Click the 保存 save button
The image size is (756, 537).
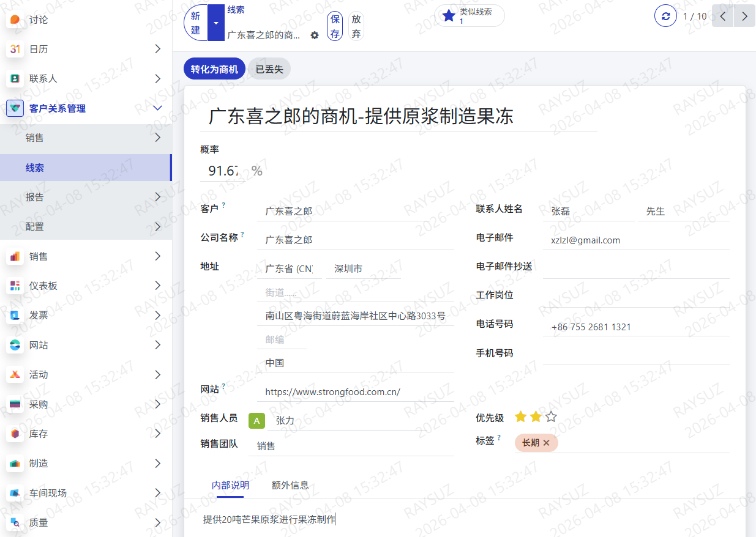pyautogui.click(x=335, y=27)
